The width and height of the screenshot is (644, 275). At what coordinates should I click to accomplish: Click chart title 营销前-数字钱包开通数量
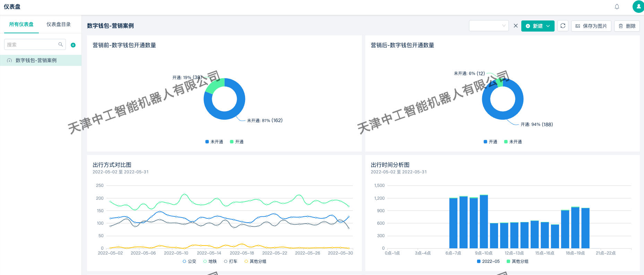(124, 45)
